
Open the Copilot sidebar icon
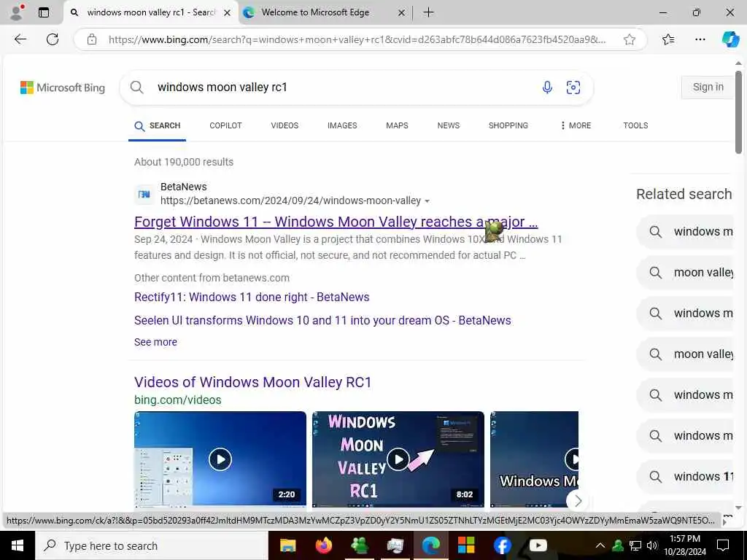[x=729, y=39]
